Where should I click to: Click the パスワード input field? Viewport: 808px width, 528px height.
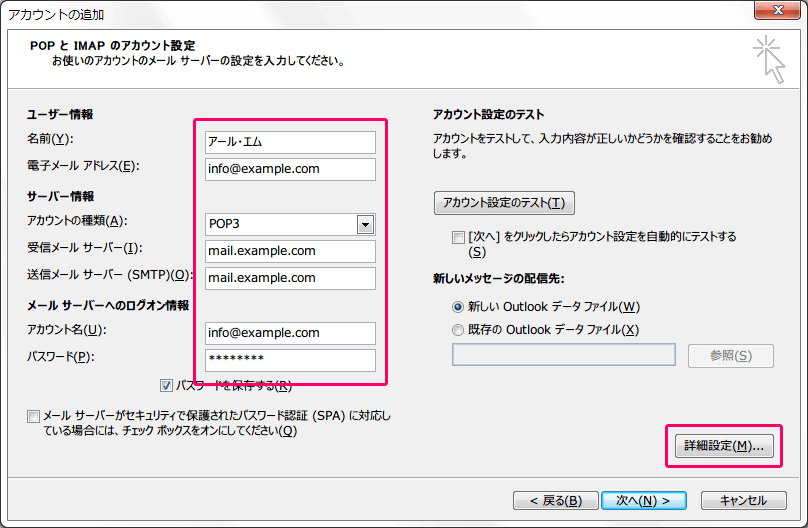coord(290,360)
